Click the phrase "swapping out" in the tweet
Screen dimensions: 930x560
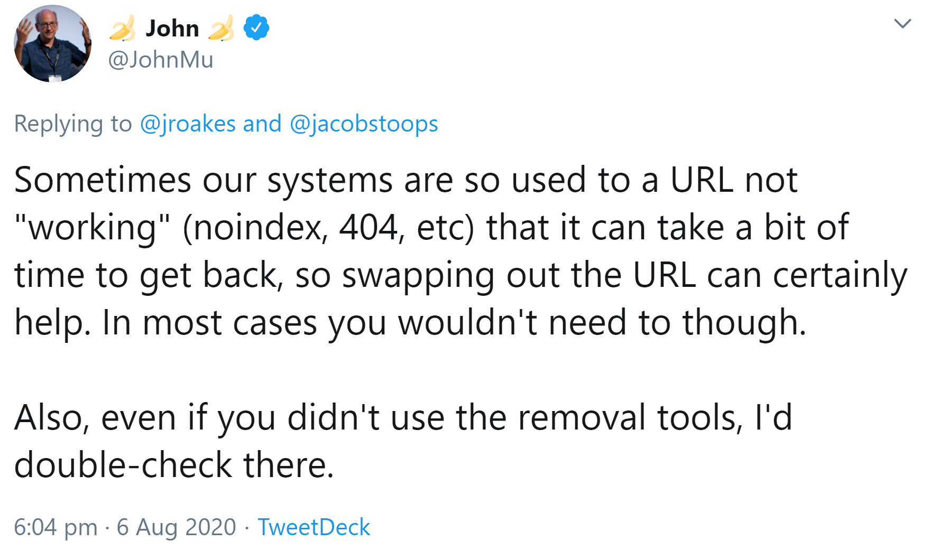point(451,276)
